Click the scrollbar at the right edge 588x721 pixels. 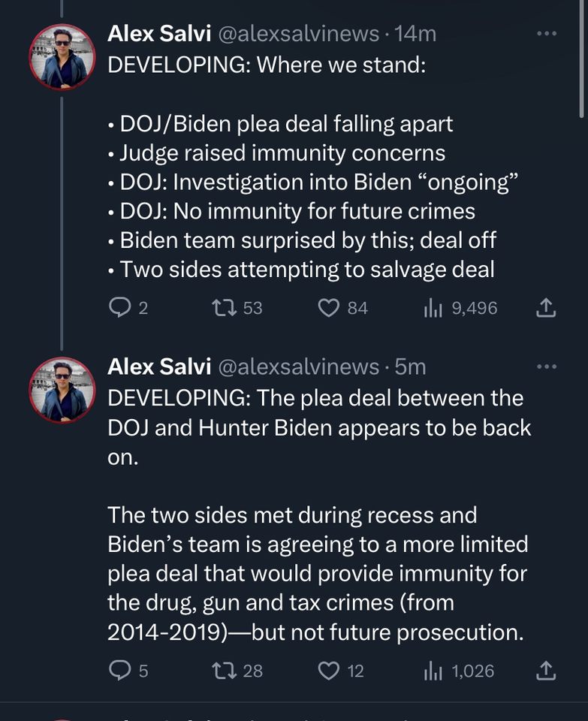pyautogui.click(x=583, y=60)
